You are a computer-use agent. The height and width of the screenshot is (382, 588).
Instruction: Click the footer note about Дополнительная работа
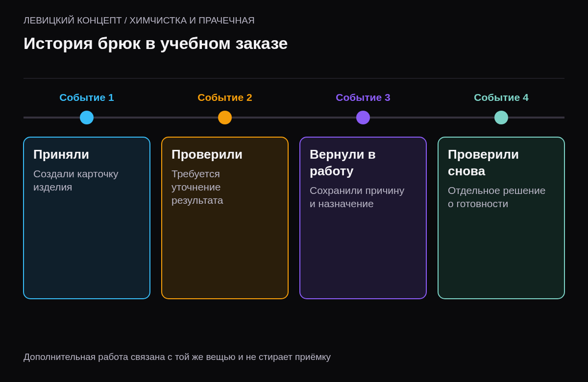pyautogui.click(x=177, y=357)
